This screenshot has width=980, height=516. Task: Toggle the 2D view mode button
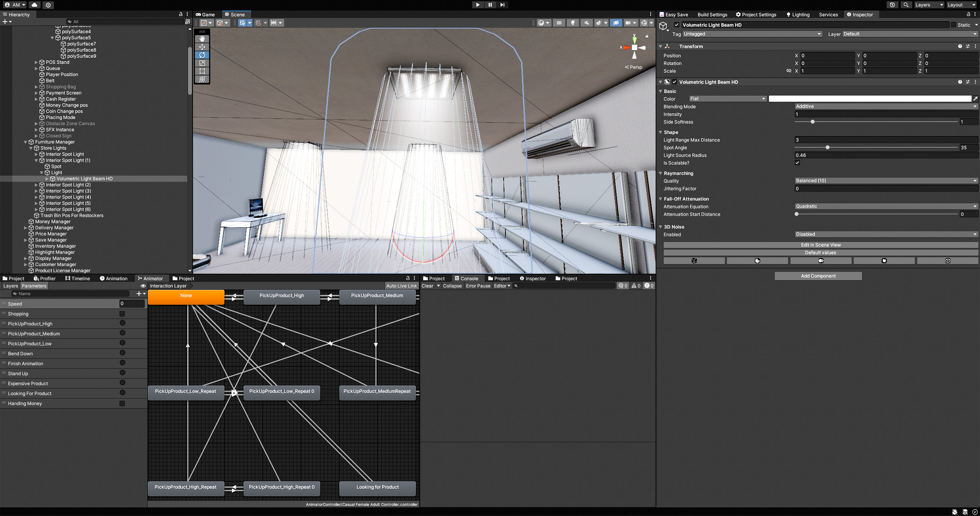click(x=559, y=23)
